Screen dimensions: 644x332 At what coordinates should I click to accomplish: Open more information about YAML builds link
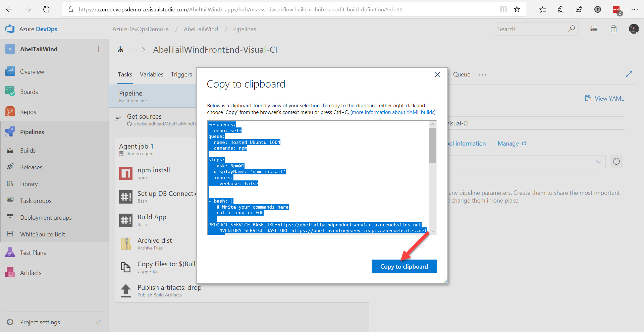coord(393,112)
